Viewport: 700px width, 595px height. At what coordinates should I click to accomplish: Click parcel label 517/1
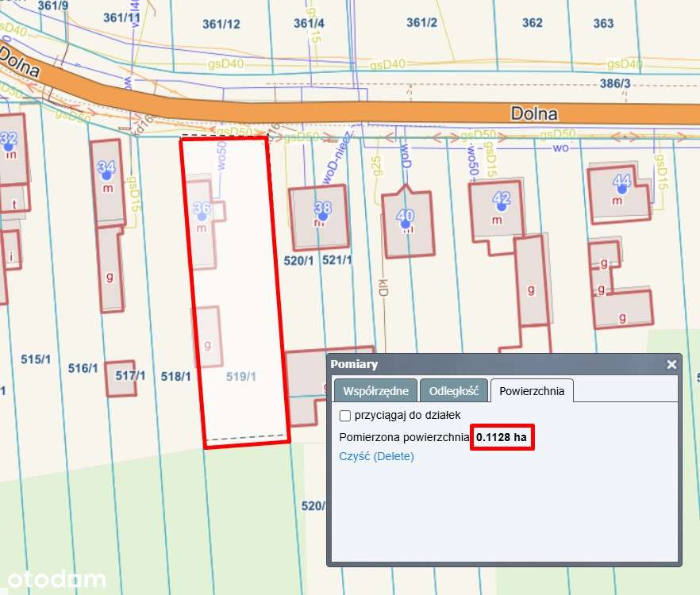[130, 375]
